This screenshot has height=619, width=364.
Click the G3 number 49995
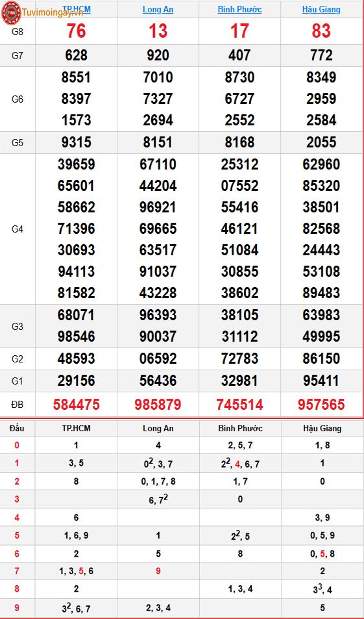321,336
